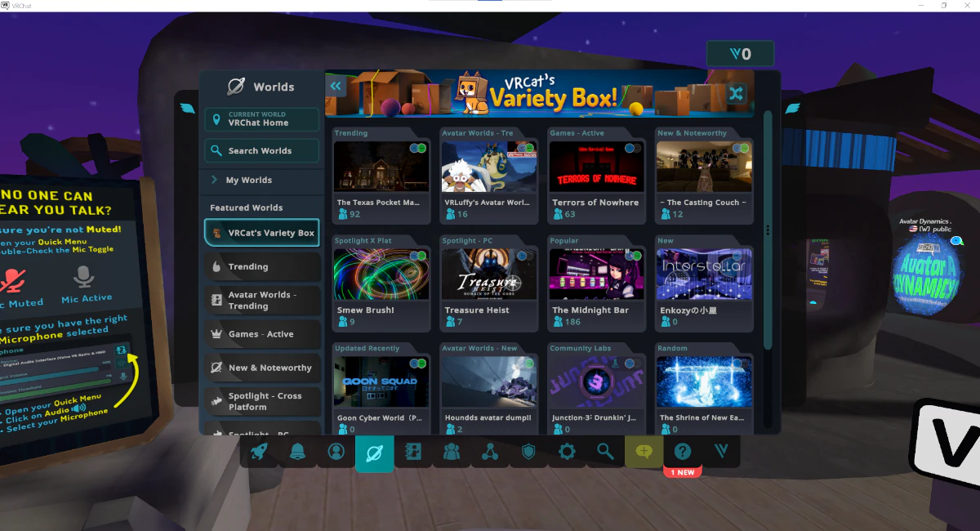Select Games - Active category in sidebar
This screenshot has height=531, width=980.
[x=263, y=334]
